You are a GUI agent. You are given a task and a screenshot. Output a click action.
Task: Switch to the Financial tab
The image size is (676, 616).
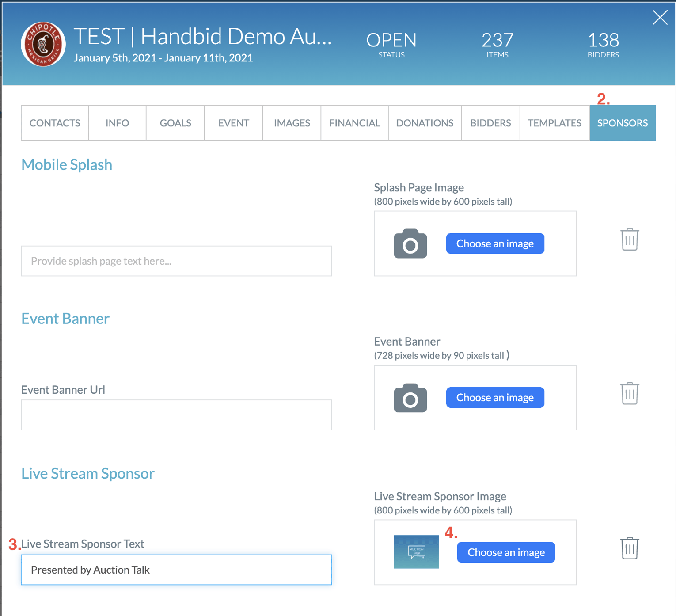[354, 123]
